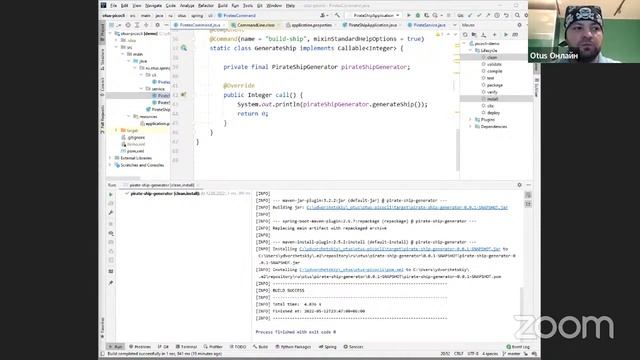The height and width of the screenshot is (360, 640).
Task: Open the PirateShipApplication run configuration dropdown
Action: click(376, 15)
